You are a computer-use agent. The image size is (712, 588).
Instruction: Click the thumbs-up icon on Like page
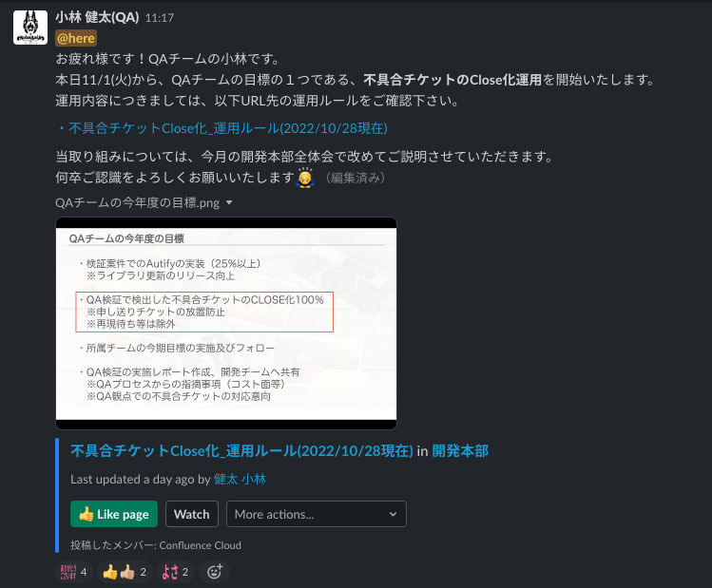point(87,514)
